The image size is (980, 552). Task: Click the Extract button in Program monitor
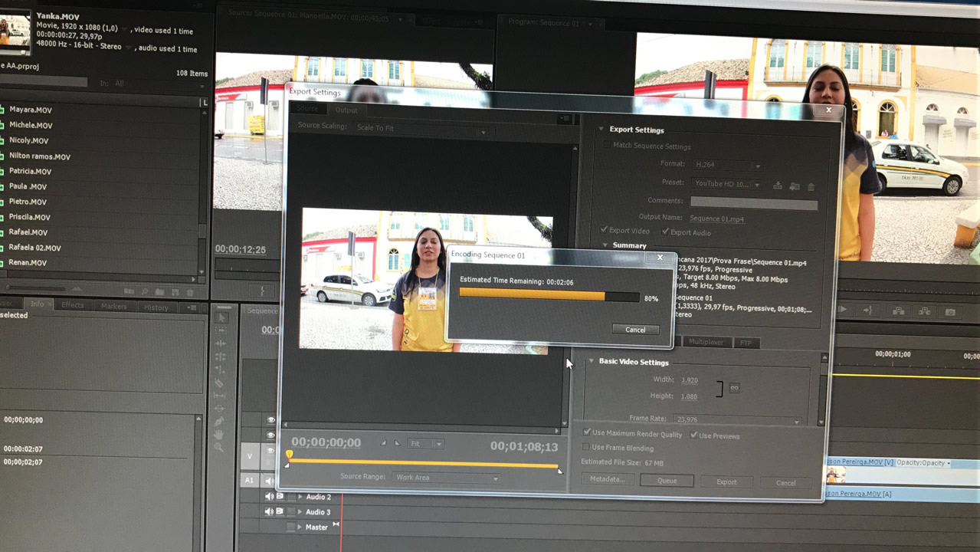925,311
